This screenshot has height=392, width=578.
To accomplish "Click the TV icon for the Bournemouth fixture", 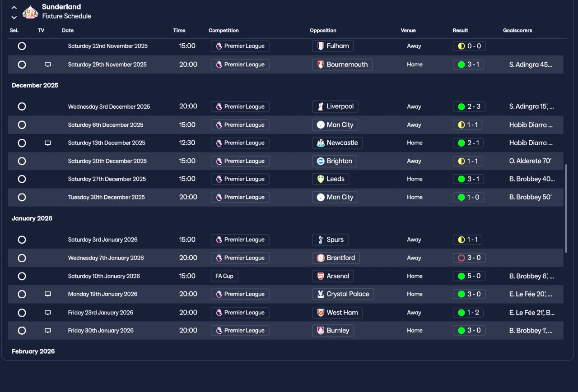I will [48, 65].
